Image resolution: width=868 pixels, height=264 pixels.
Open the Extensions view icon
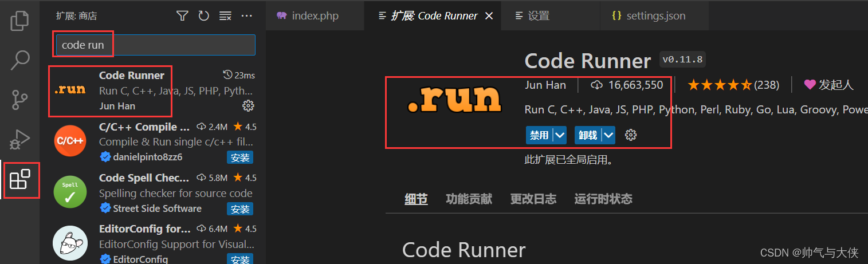(x=20, y=179)
